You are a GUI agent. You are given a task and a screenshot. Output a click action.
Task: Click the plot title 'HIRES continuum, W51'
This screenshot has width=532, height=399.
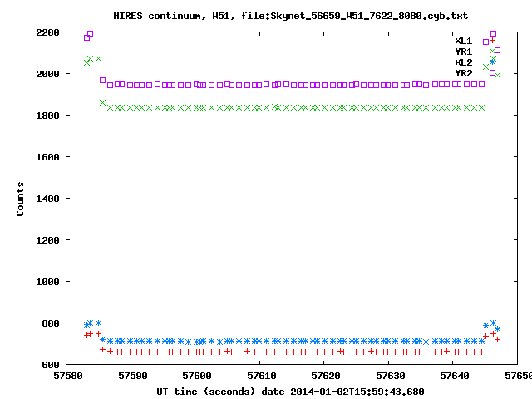coord(175,16)
